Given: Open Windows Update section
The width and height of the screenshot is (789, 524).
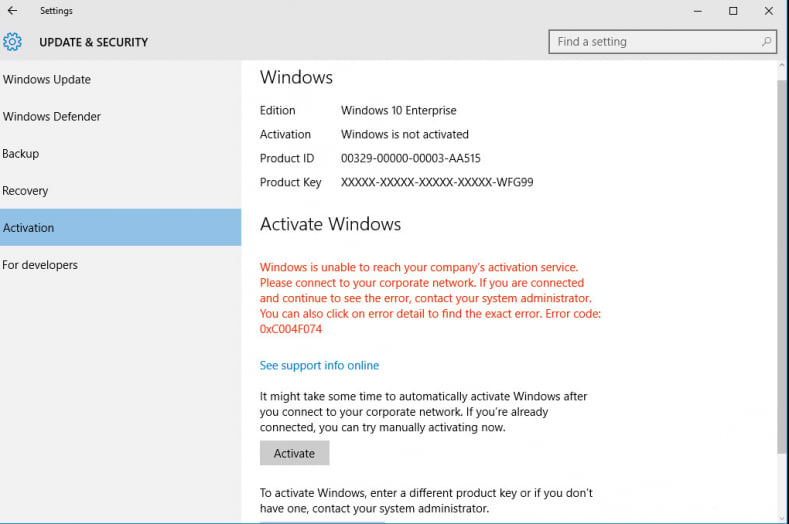Looking at the screenshot, I should (x=120, y=80).
